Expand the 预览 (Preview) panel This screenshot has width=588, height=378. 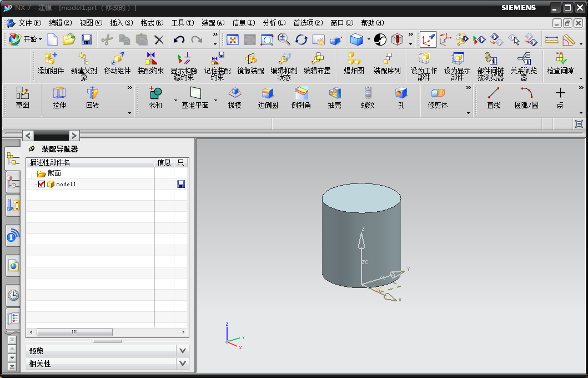(x=182, y=351)
